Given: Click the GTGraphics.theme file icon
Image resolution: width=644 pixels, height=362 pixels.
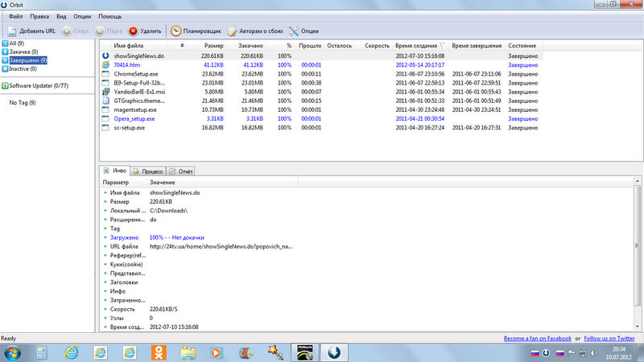Looking at the screenshot, I should point(105,101).
